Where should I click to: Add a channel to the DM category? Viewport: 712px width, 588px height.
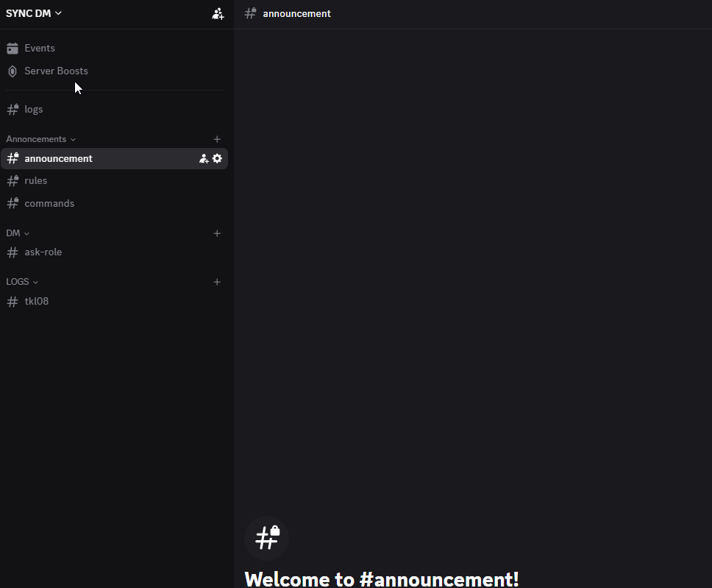click(217, 233)
